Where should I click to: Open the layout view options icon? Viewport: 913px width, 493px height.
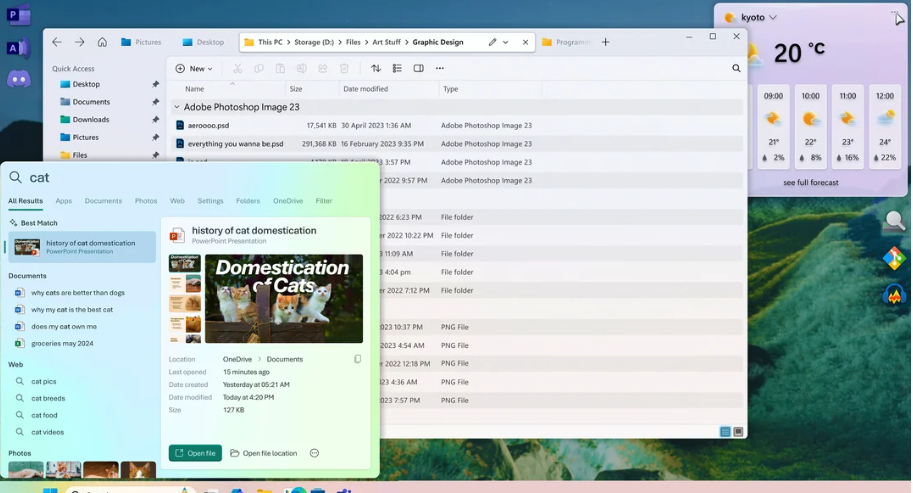coord(397,68)
